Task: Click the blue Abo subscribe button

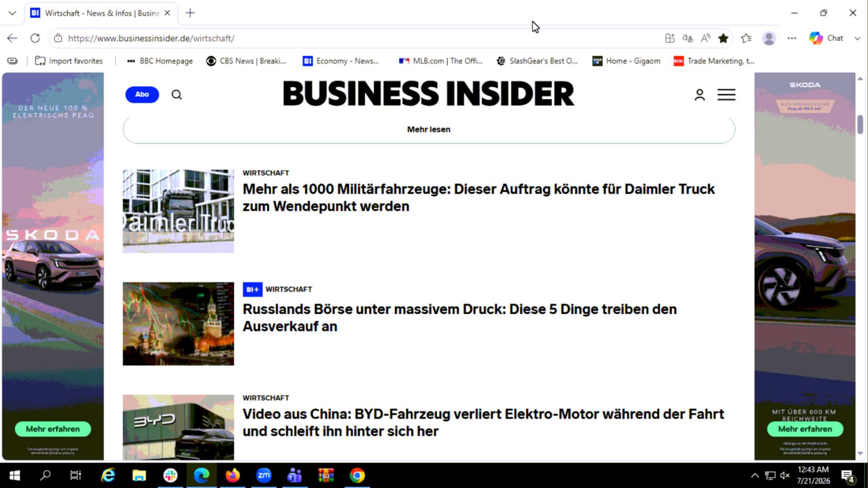Action: (142, 94)
